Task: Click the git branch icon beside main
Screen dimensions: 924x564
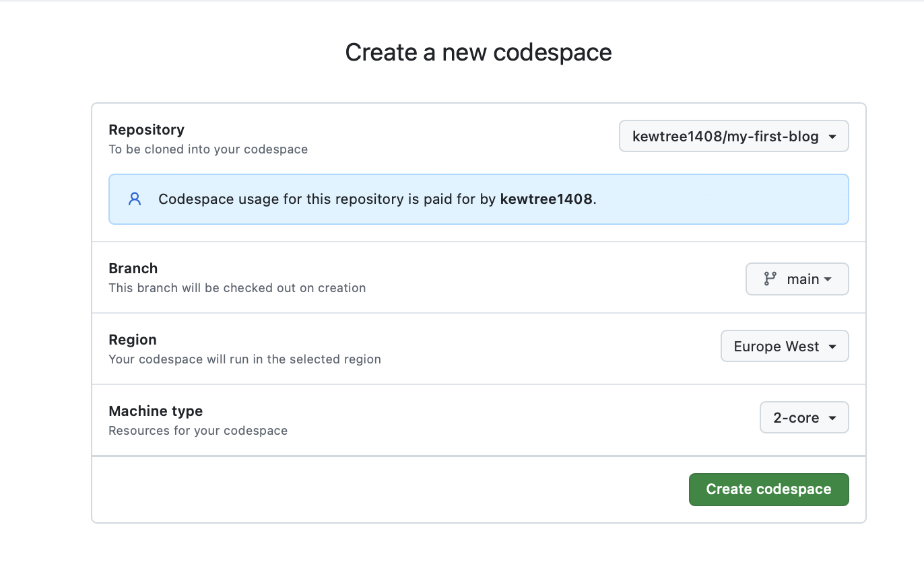Action: coord(770,279)
